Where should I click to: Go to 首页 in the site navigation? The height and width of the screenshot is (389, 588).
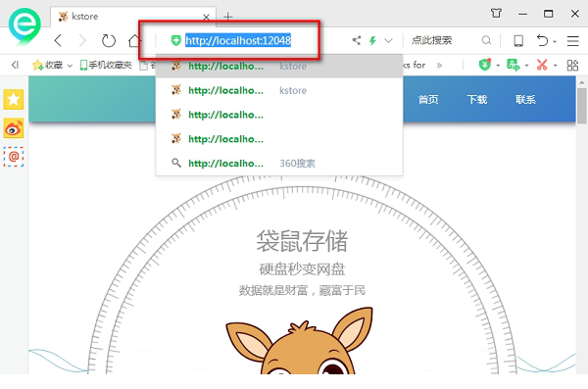(428, 99)
